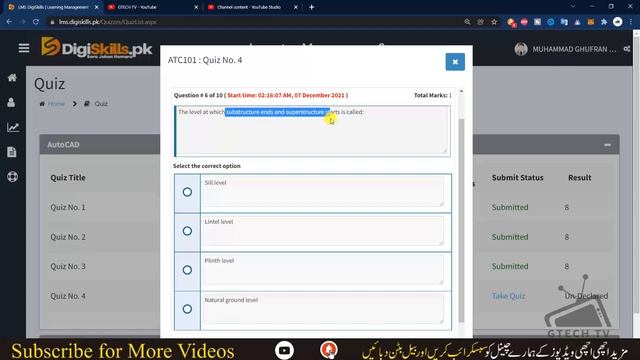Click the Quiz No. 2 row title

click(68, 237)
